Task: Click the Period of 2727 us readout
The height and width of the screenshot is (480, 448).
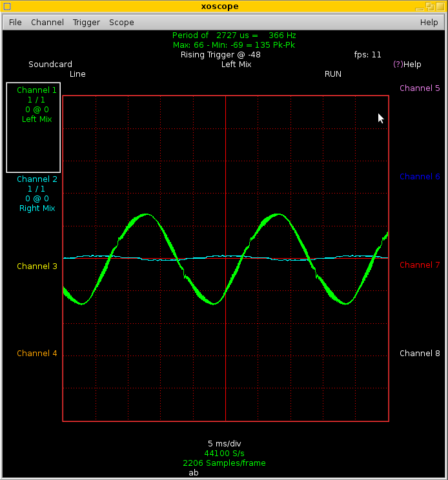Action: [x=234, y=35]
